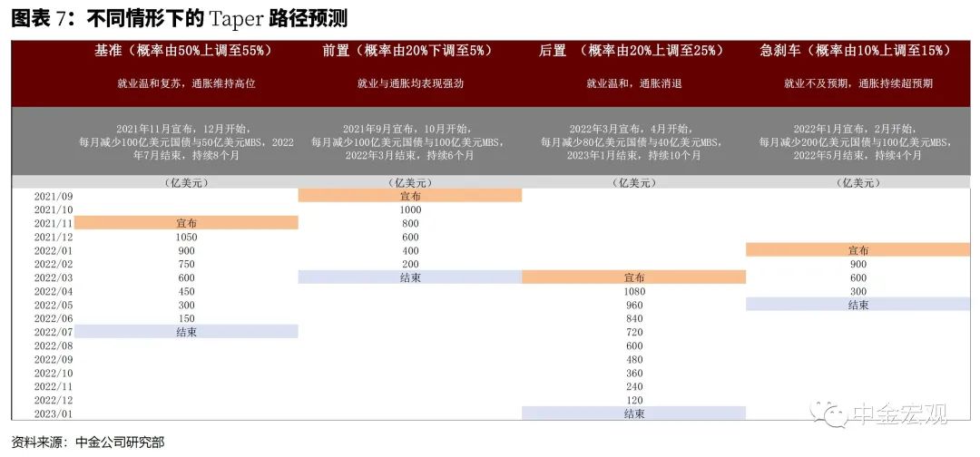Select the date row label '2023/01'
Viewport: 980px width, 457px height.
coord(52,413)
